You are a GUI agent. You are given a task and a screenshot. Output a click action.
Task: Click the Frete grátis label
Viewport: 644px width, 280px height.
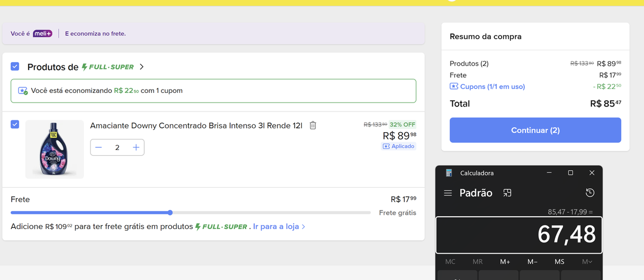397,213
